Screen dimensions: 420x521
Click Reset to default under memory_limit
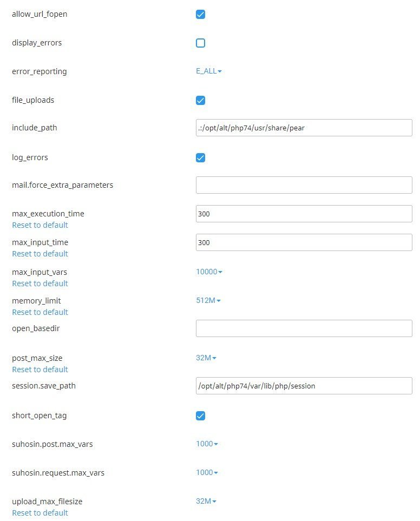point(40,312)
